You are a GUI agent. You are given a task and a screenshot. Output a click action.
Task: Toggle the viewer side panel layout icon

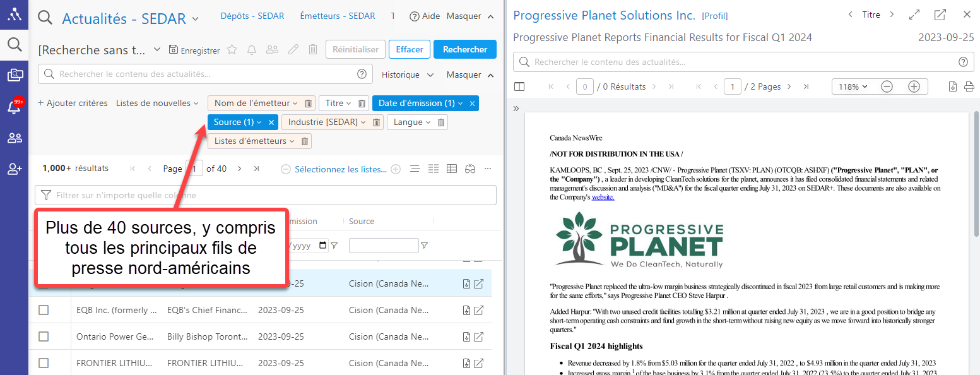tap(519, 86)
